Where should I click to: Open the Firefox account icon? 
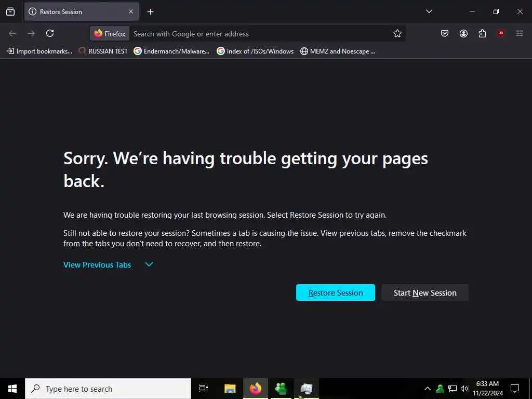(x=463, y=33)
